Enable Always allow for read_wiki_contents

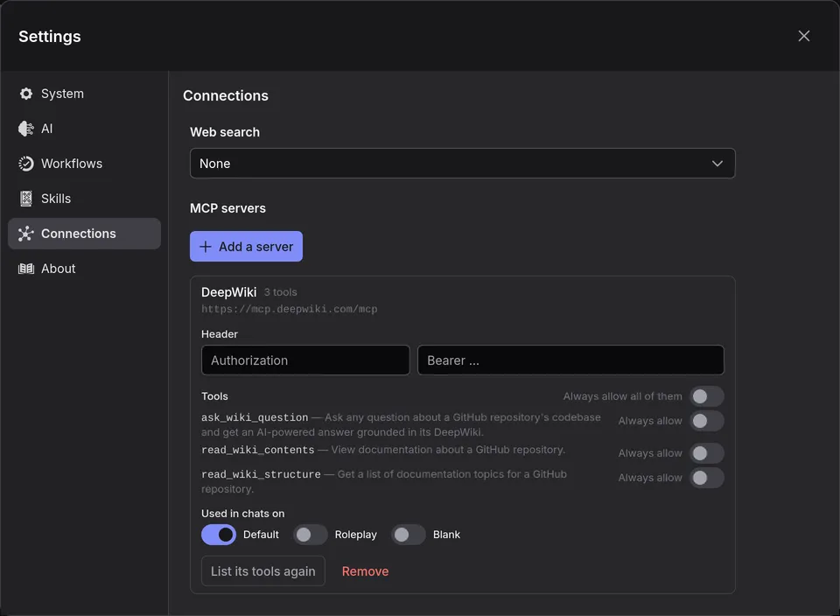coord(707,453)
